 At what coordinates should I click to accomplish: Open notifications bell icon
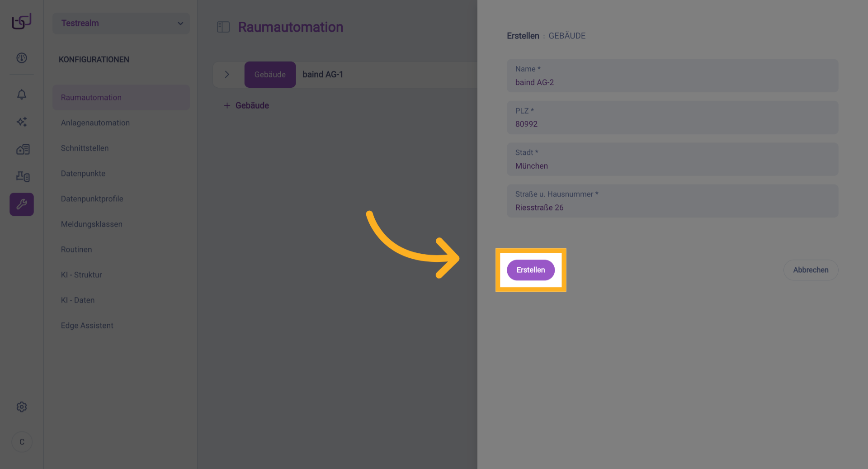pos(22,95)
